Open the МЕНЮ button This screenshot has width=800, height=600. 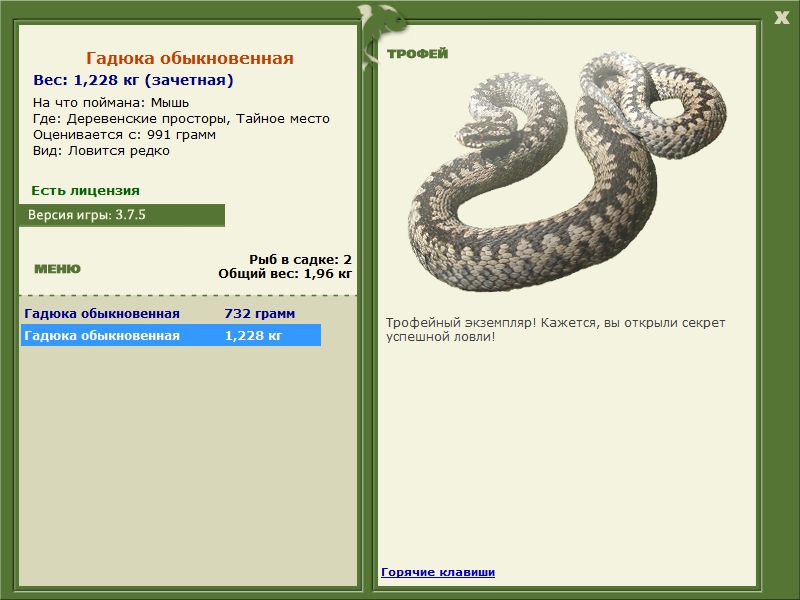57,269
